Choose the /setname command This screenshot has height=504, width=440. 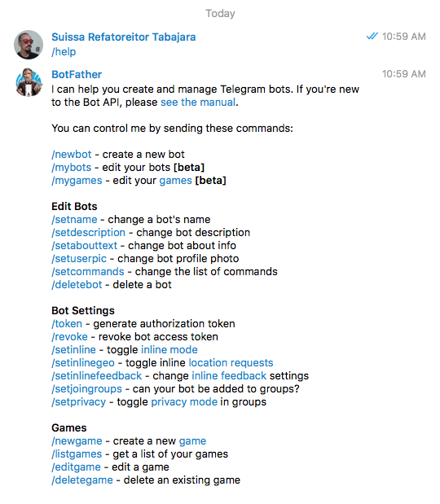tap(74, 220)
